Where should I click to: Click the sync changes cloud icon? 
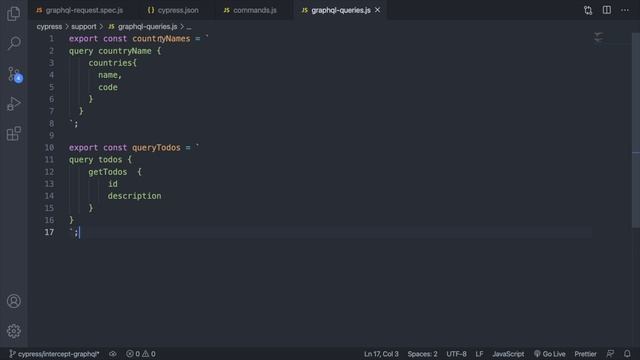(x=113, y=354)
